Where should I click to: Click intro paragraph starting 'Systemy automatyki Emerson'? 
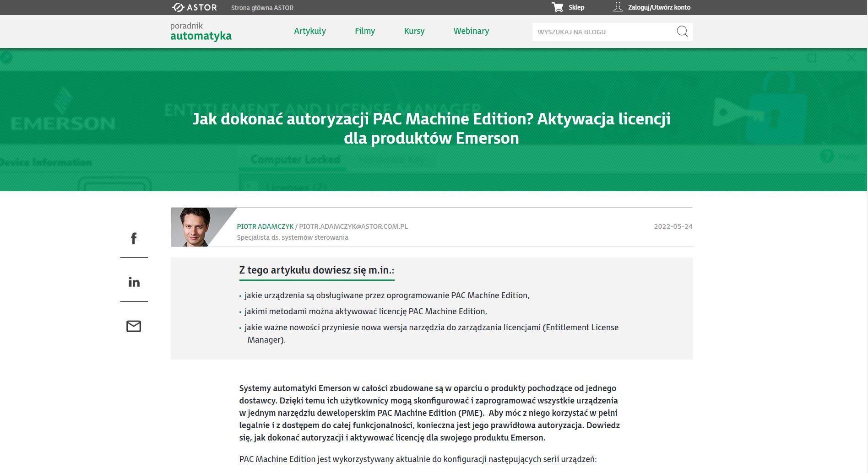click(x=429, y=413)
